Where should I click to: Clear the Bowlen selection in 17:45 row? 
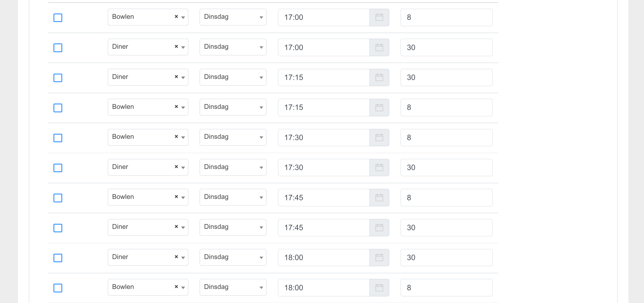(176, 197)
